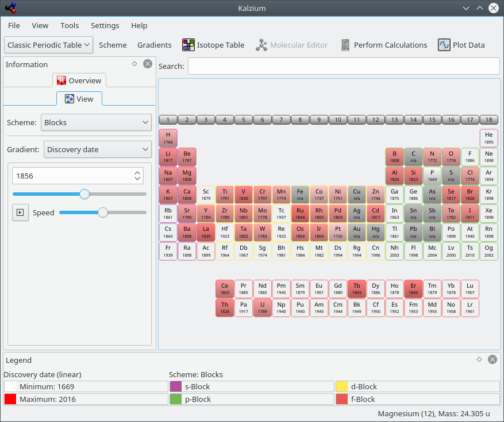This screenshot has width=504, height=422.
Task: Open the View menu
Action: (x=40, y=25)
